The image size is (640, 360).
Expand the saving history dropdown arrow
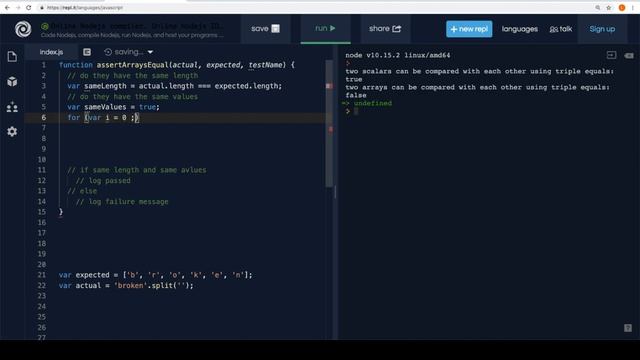pyautogui.click(x=150, y=52)
